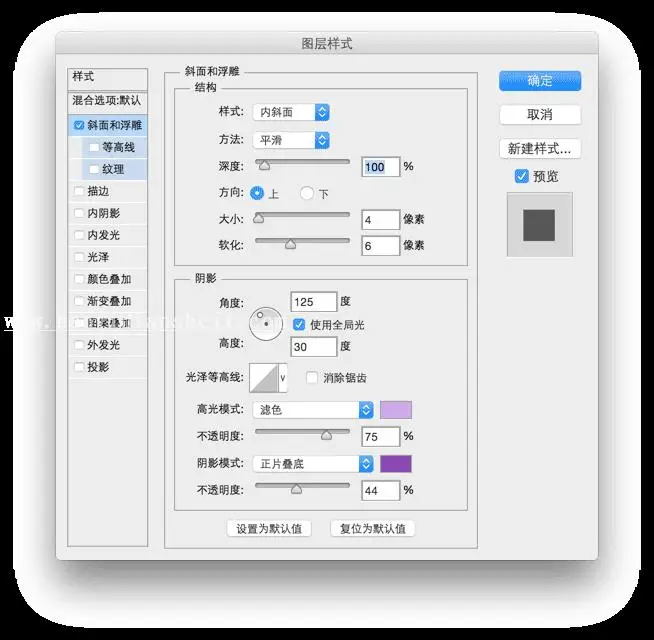
Task: Click shadow opacity field showing 44
Action: point(381,490)
